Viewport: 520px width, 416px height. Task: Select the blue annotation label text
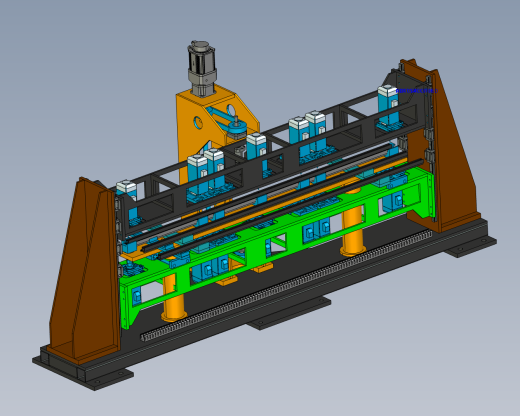(x=417, y=91)
